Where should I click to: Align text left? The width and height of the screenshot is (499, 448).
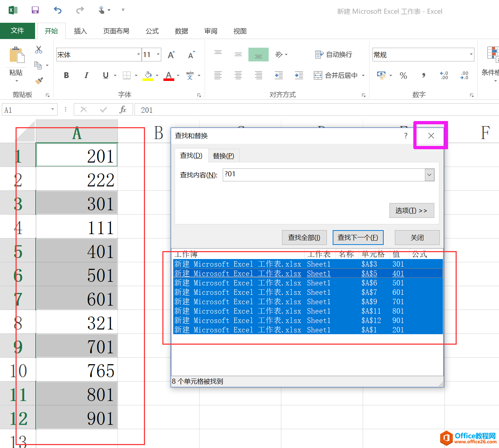[218, 76]
